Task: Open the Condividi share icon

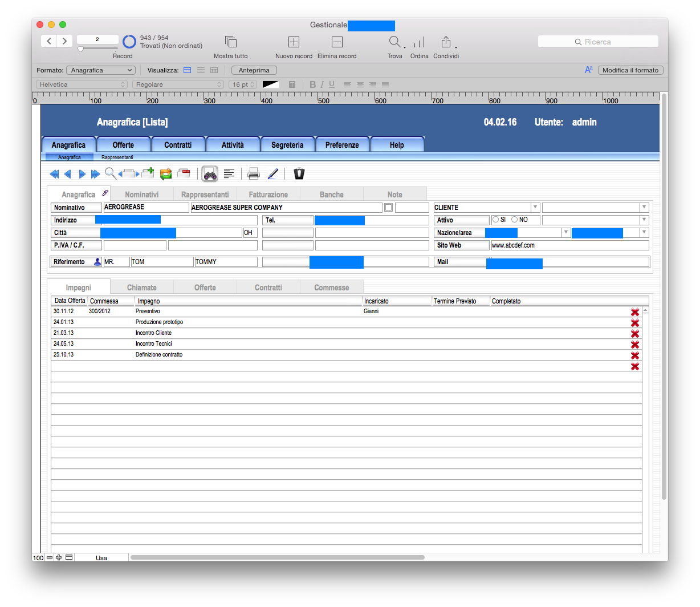Action: [446, 42]
